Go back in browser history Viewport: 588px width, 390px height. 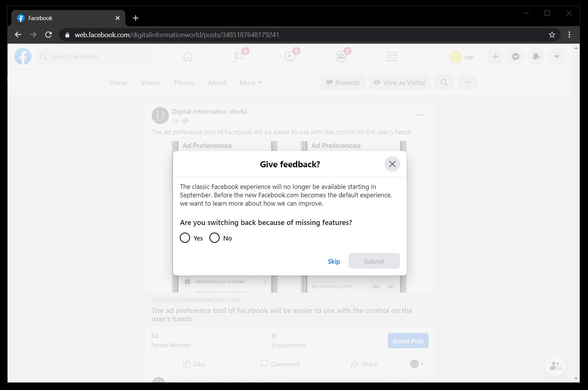18,35
